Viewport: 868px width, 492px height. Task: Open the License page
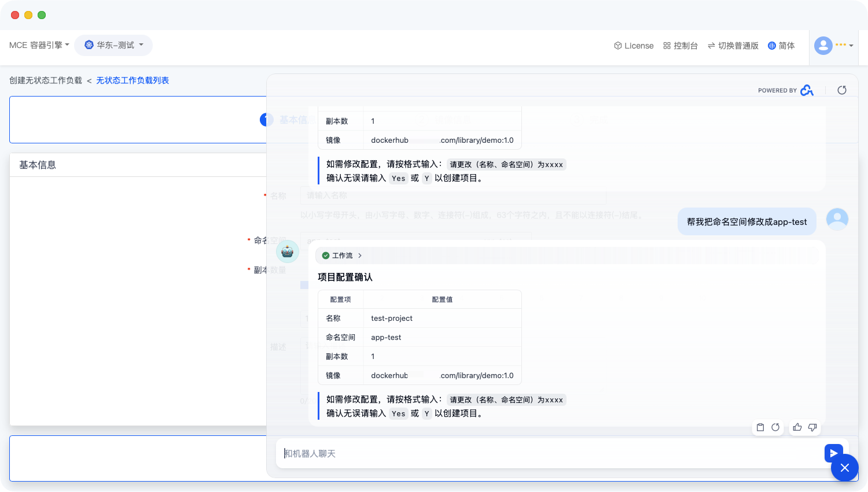[x=634, y=46]
